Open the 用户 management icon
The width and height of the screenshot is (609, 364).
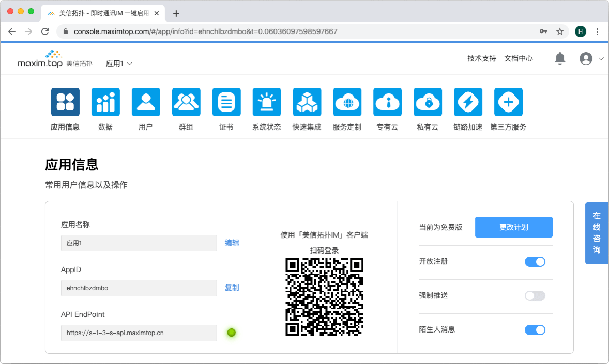click(x=146, y=102)
